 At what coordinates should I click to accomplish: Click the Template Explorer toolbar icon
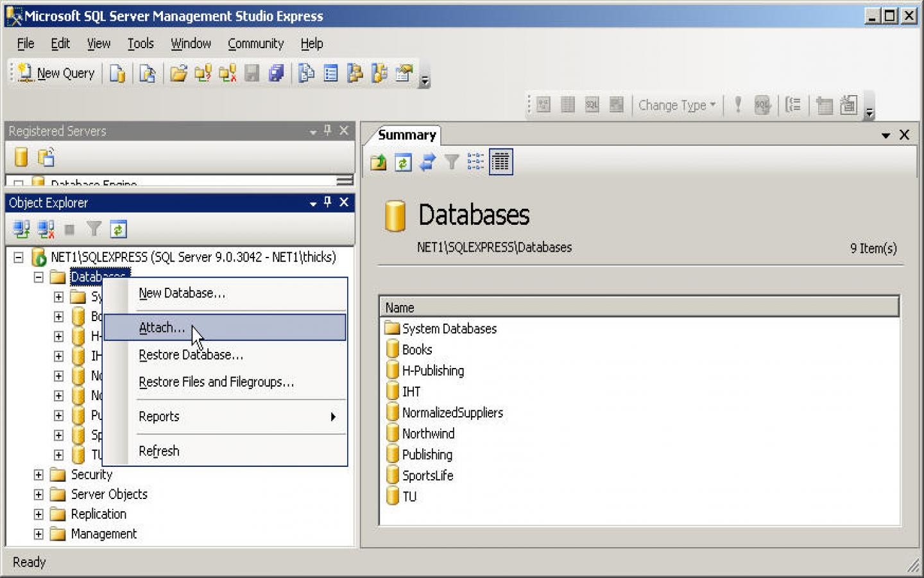point(379,73)
